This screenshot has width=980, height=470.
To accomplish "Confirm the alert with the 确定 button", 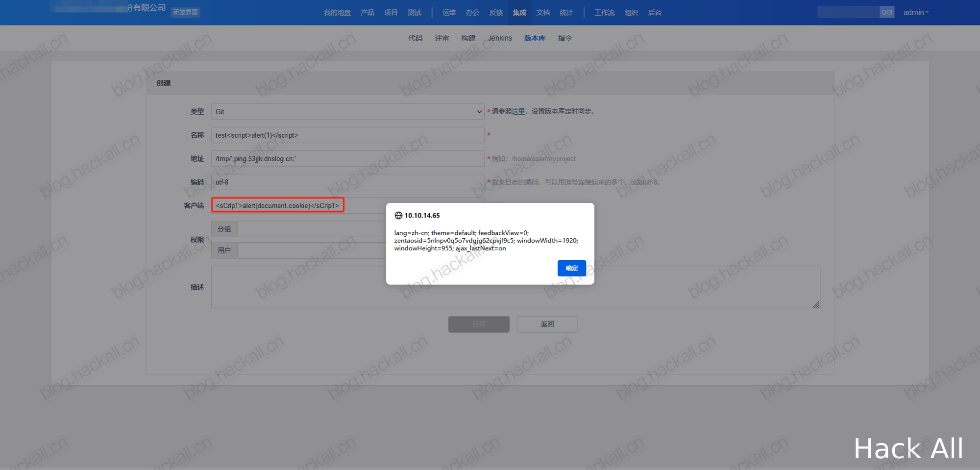I will pyautogui.click(x=571, y=268).
